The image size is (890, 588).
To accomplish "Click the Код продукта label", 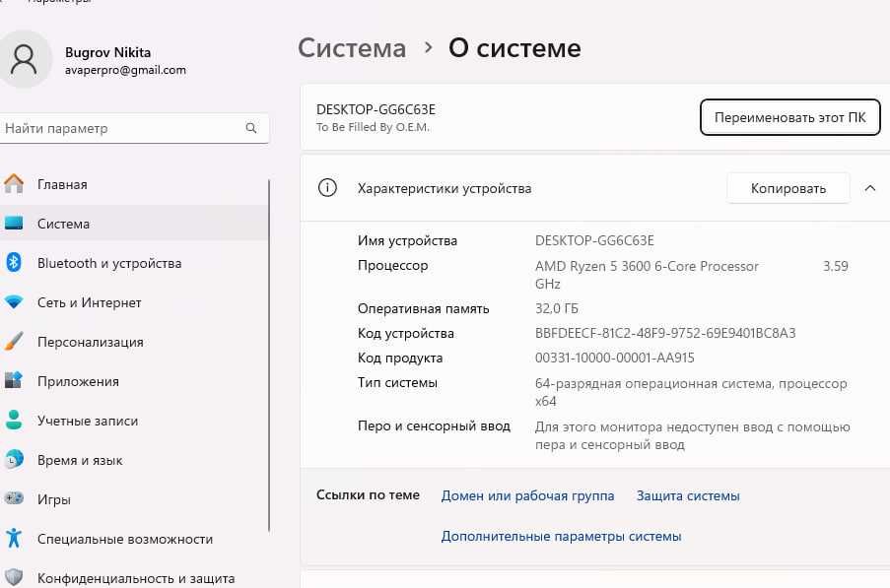I will (400, 359).
